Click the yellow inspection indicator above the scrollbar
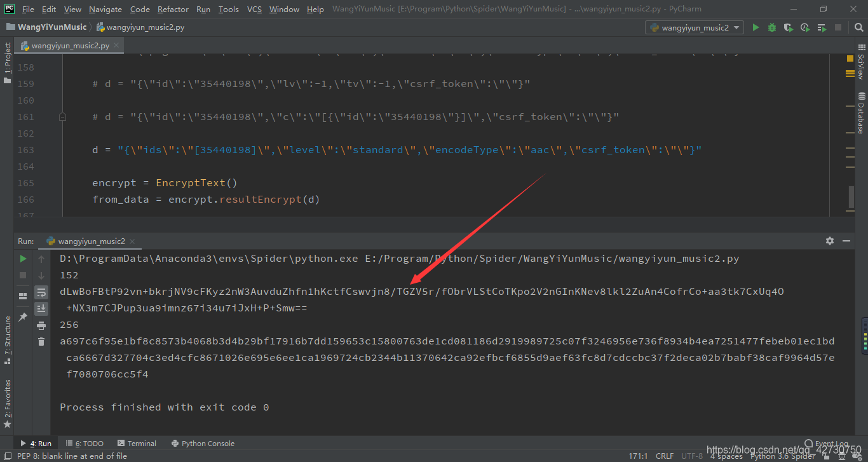 coord(850,58)
